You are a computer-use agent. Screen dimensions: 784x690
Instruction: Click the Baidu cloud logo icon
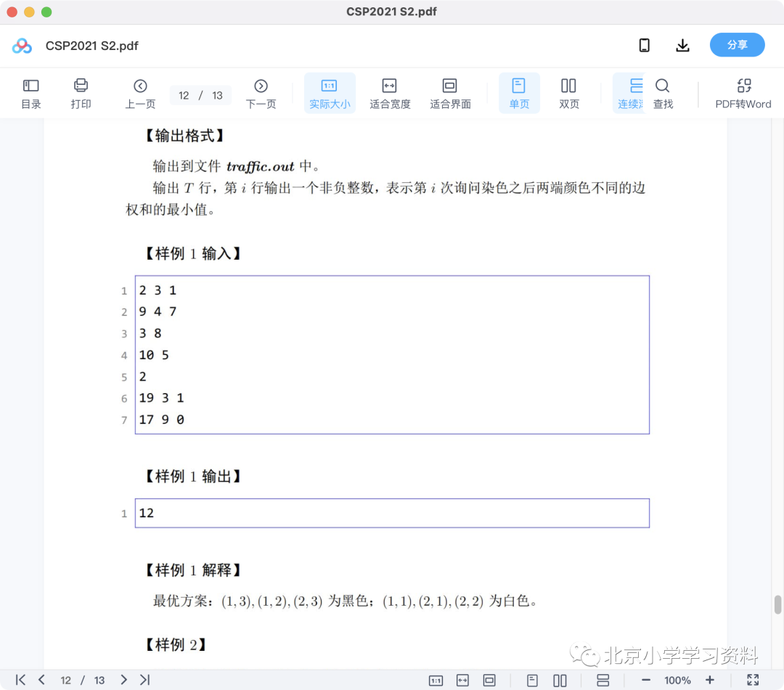click(x=22, y=46)
